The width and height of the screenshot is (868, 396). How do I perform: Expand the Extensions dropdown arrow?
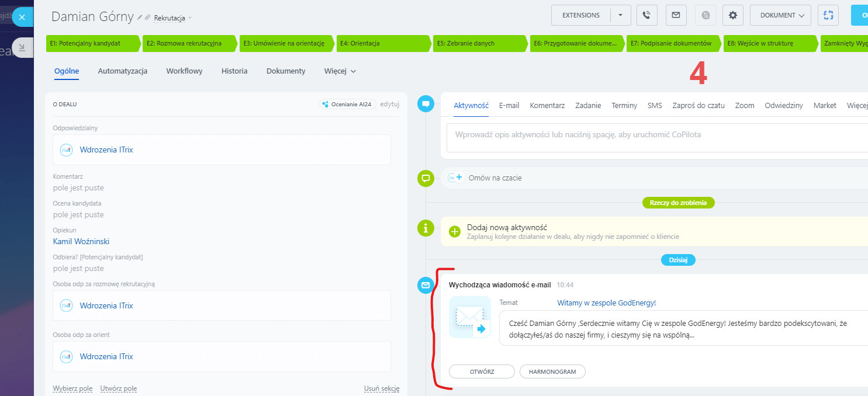point(620,15)
